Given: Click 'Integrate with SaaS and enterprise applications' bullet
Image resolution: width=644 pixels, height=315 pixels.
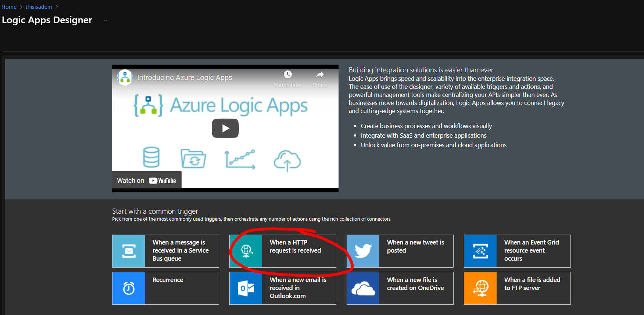Looking at the screenshot, I should [x=423, y=135].
